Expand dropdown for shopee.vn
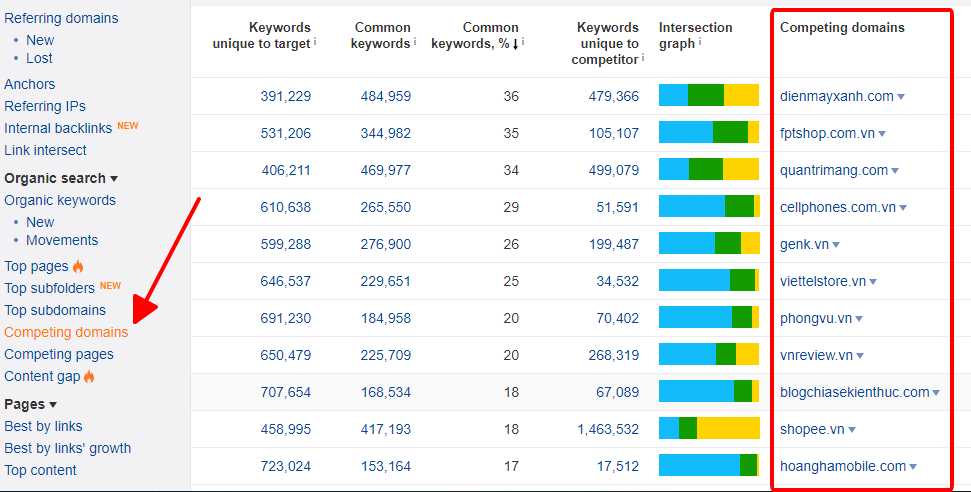This screenshot has width=971, height=492. coord(852,431)
